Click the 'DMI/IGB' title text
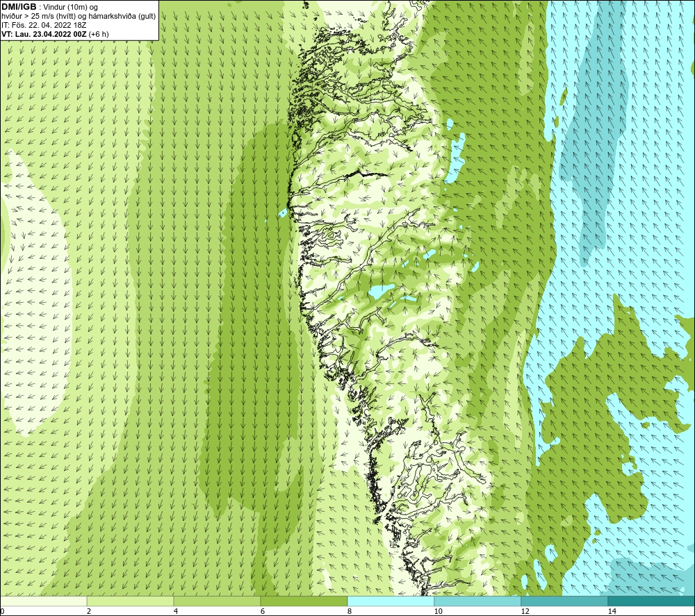 click(19, 7)
